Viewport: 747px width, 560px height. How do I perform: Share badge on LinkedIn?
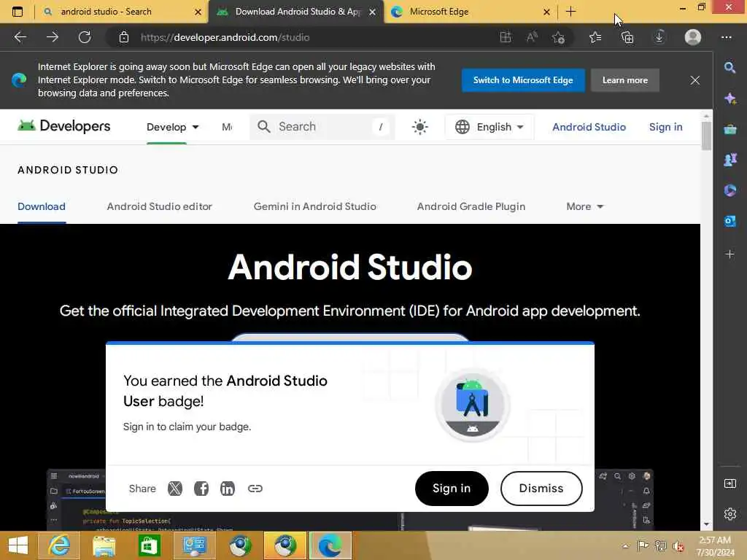click(228, 489)
